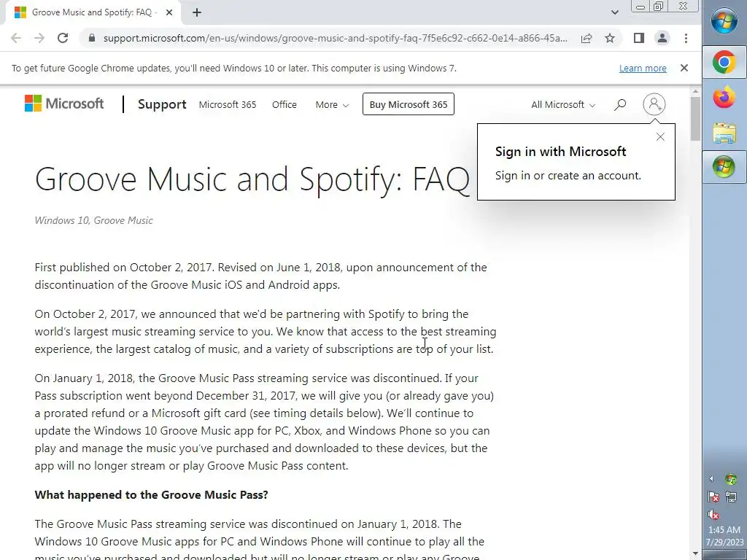Screen dimensions: 747x560
Task: Open Windows Explorer folder in taskbar
Action: [724, 133]
